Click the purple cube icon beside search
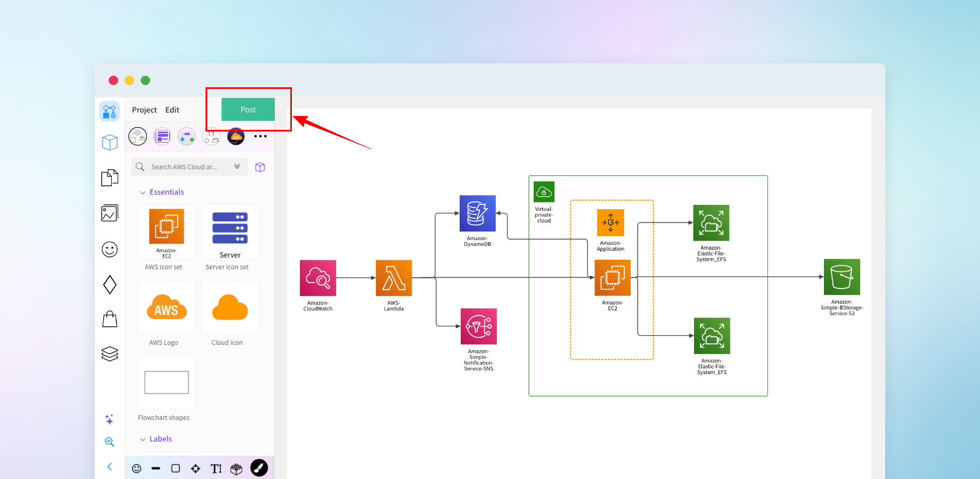 (x=260, y=167)
